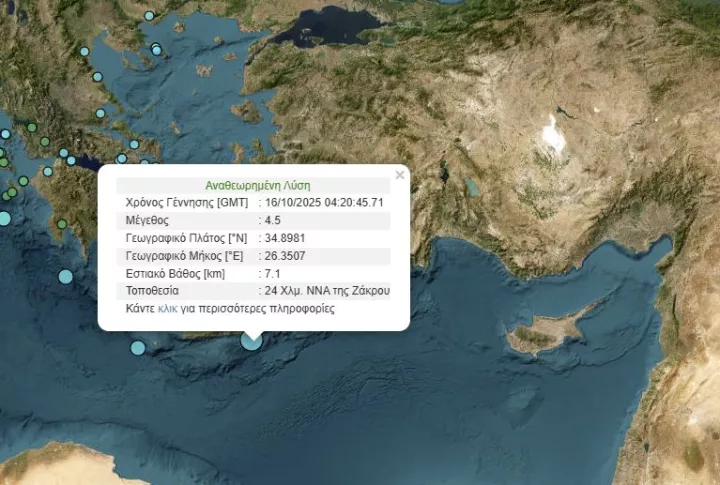This screenshot has height=485, width=720.
Task: Click the large cyan marker at the left map edge
Action: [x=4, y=218]
